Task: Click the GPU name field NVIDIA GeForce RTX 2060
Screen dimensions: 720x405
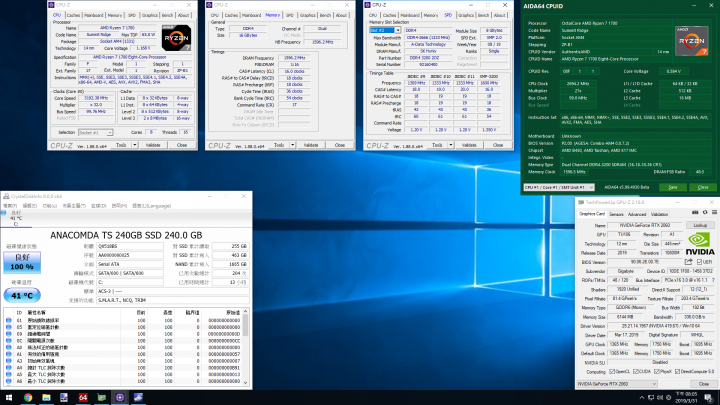Action: point(645,225)
